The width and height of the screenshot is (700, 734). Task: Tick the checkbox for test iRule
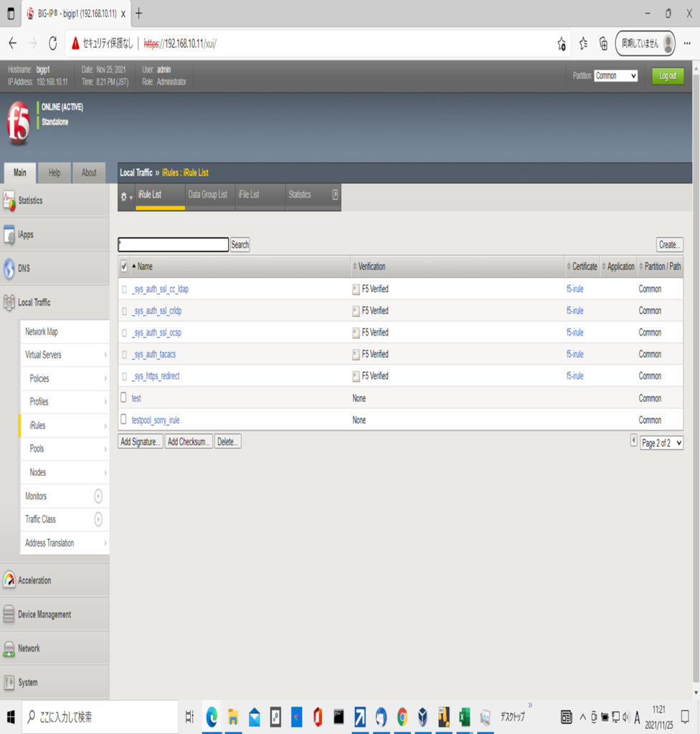123,398
